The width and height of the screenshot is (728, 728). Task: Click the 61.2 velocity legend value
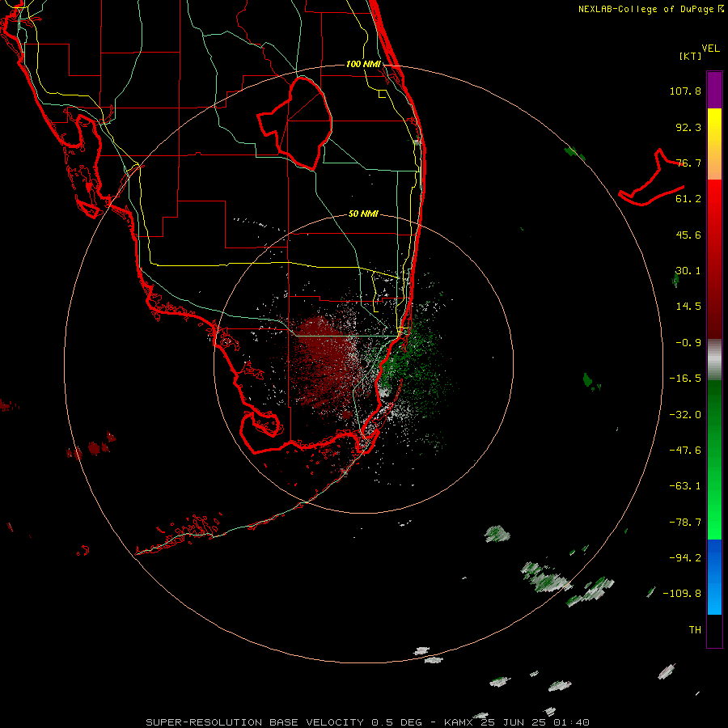pyautogui.click(x=688, y=199)
